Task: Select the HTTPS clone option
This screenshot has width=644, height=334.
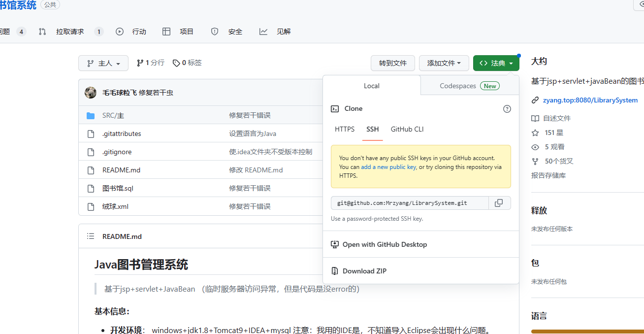Action: click(345, 130)
